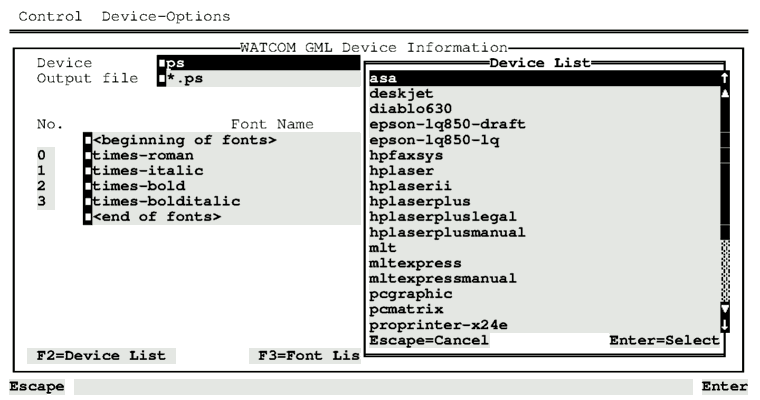This screenshot has height=400, width=760.
Task: Click the Device name input field
Action: click(260, 63)
